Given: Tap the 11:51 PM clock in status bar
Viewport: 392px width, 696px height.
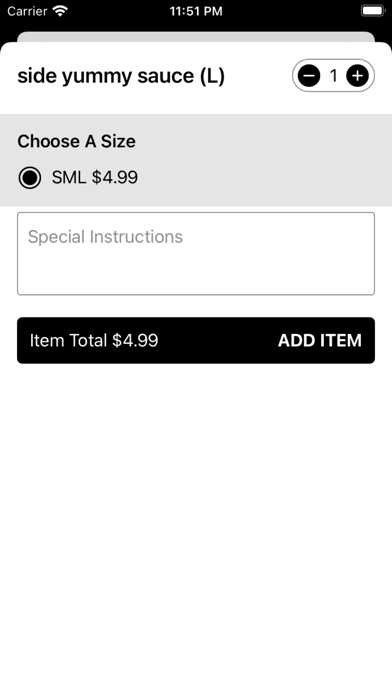Looking at the screenshot, I should [x=196, y=11].
